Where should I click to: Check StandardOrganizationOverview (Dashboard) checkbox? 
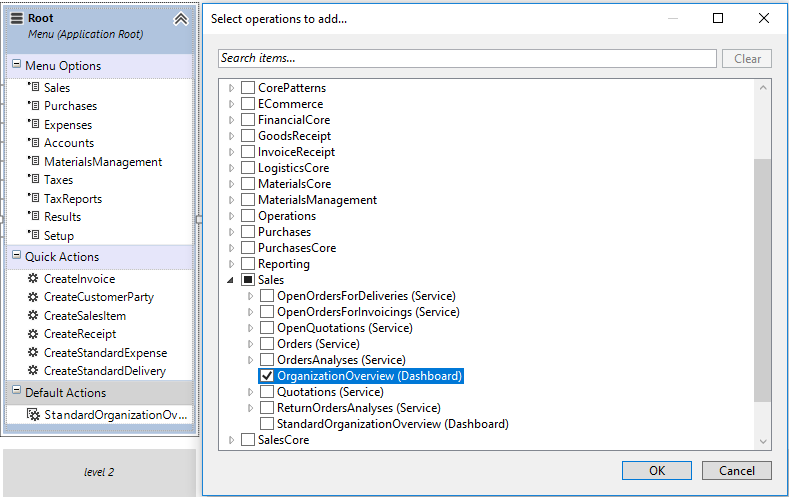coord(267,424)
